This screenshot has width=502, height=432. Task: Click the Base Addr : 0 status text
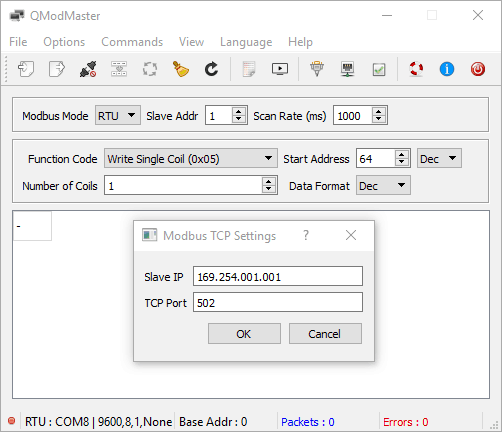pos(213,422)
